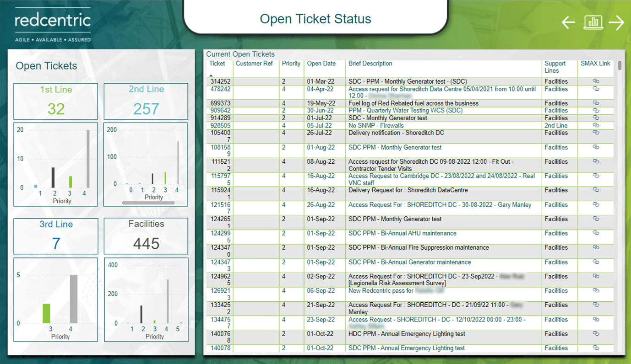
Task: Open SMAX link for ticket 699373
Action: point(596,103)
